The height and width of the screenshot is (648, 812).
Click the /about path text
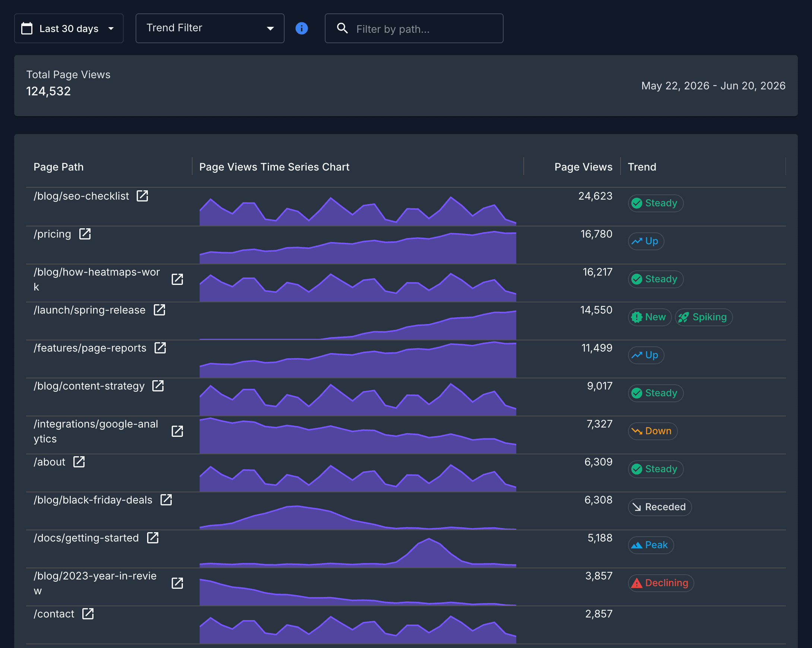(x=49, y=463)
